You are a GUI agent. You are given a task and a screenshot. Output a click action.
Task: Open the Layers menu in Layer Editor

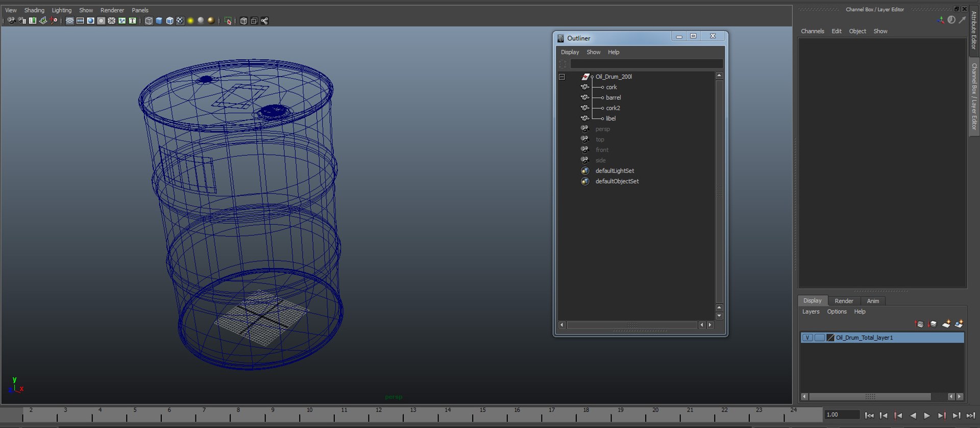pyautogui.click(x=811, y=312)
